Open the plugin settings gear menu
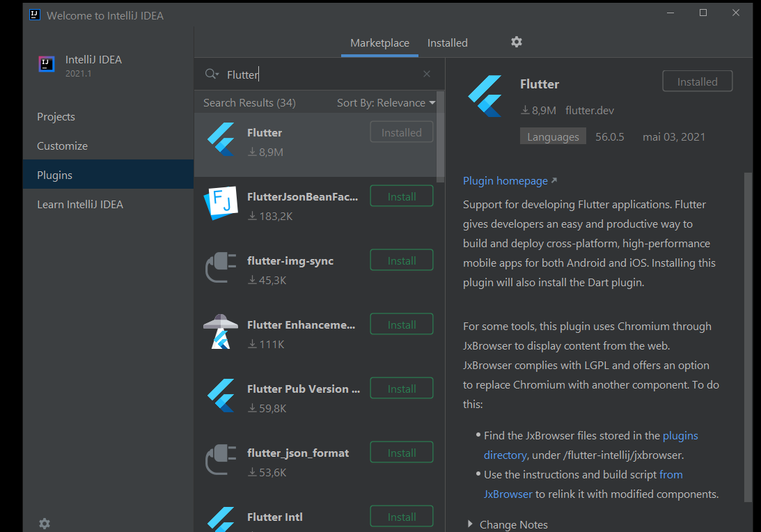761x532 pixels. point(516,42)
